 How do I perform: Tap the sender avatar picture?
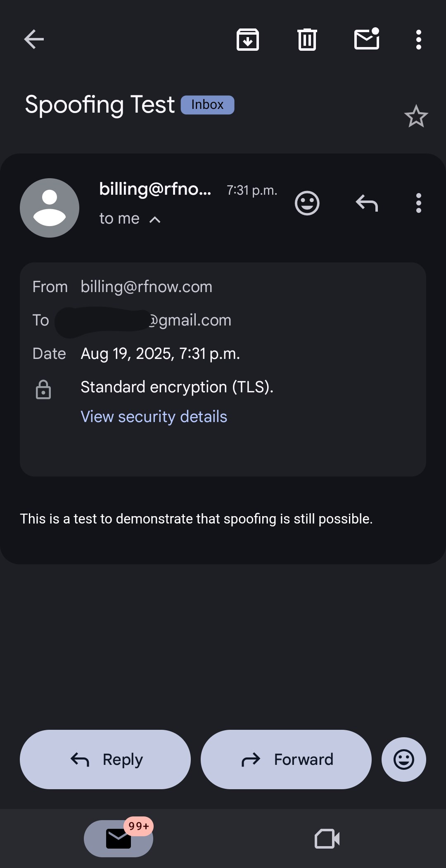pos(50,208)
